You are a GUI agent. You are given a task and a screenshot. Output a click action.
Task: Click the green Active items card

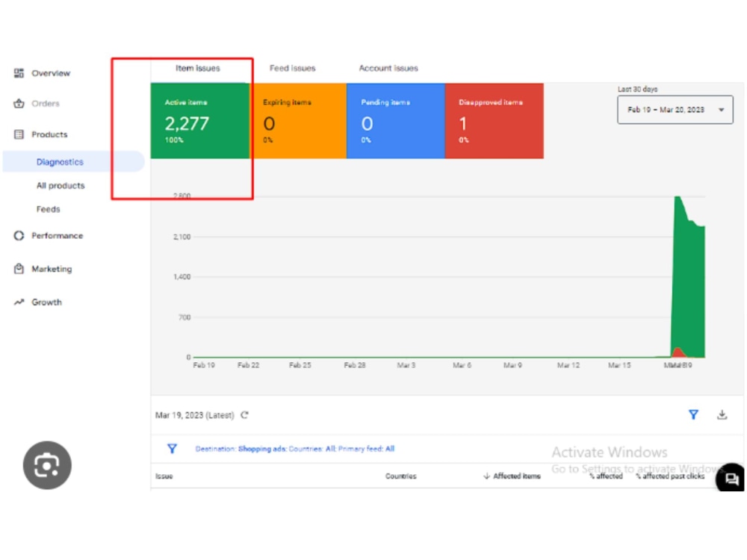pos(199,121)
